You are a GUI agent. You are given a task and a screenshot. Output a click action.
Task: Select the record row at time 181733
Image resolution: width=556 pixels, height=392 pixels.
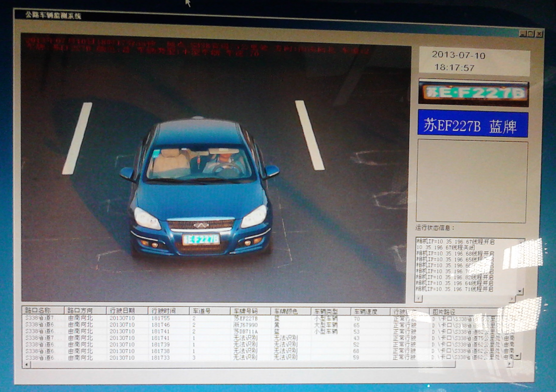(268, 358)
